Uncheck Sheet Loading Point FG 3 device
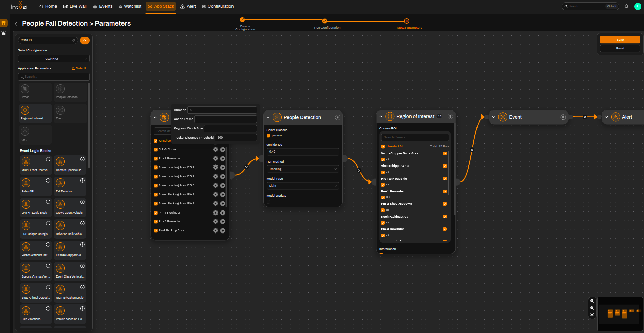 156,185
